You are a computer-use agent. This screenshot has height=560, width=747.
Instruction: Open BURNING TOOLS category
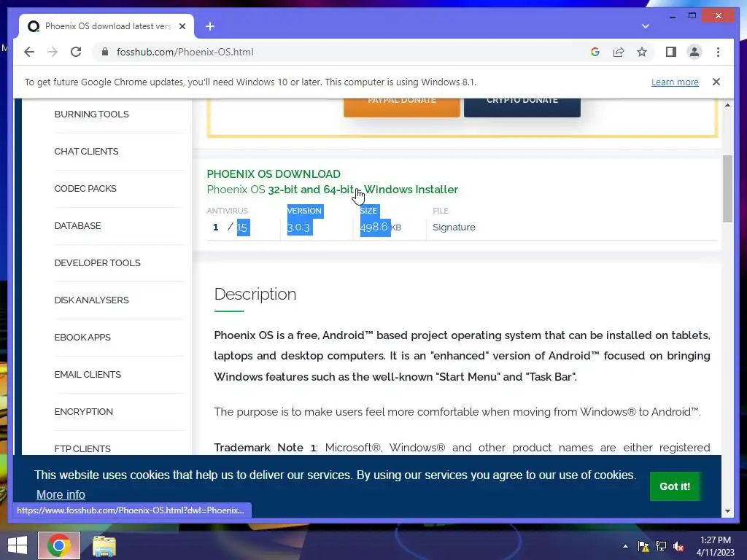tap(91, 114)
